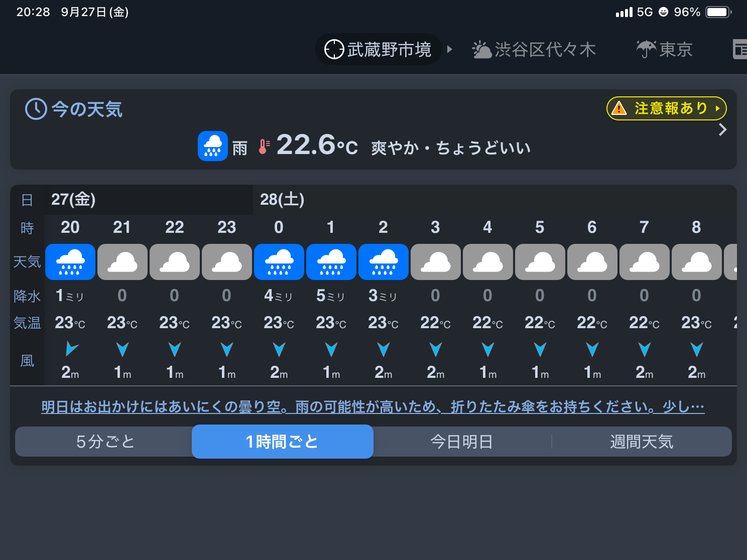Screen dimensions: 747x560
Task: Switch to 今日明日 forecast view
Action: coord(461,442)
